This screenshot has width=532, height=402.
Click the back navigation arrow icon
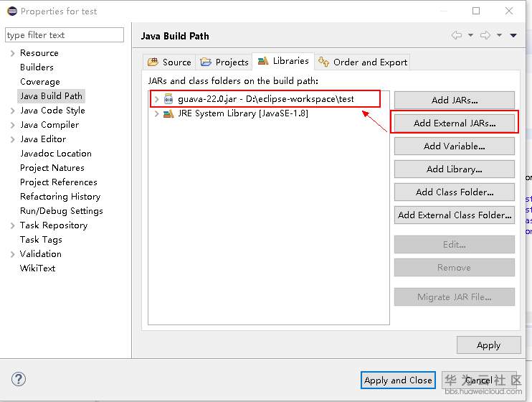(457, 35)
